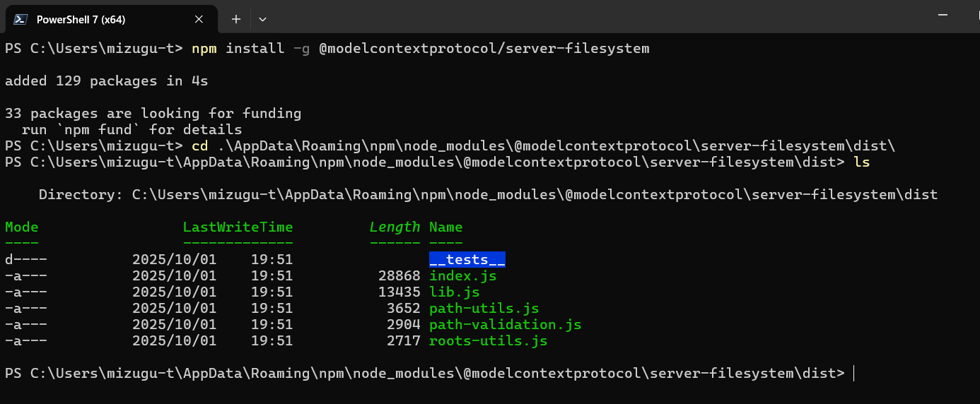Expand the new tab profile dropdown
This screenshot has width=980, height=404.
[x=262, y=19]
